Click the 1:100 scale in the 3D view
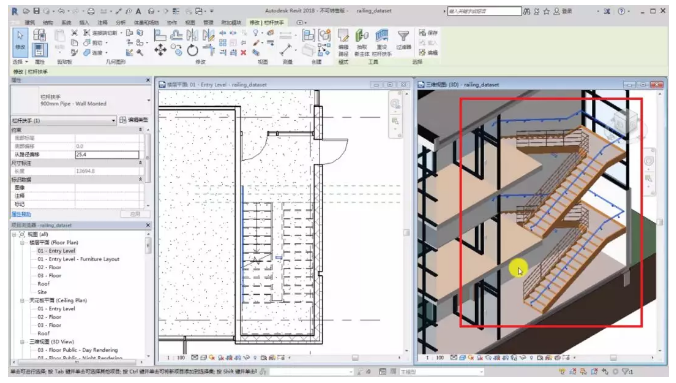 pos(435,358)
